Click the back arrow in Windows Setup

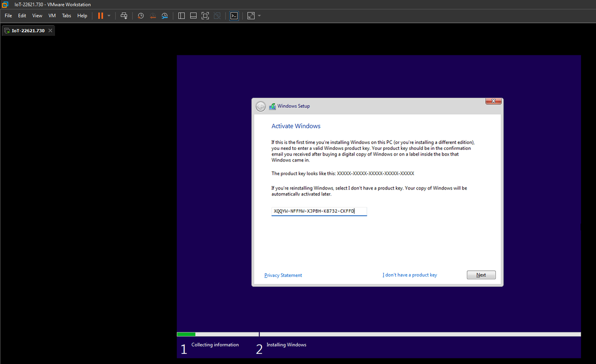coord(261,106)
